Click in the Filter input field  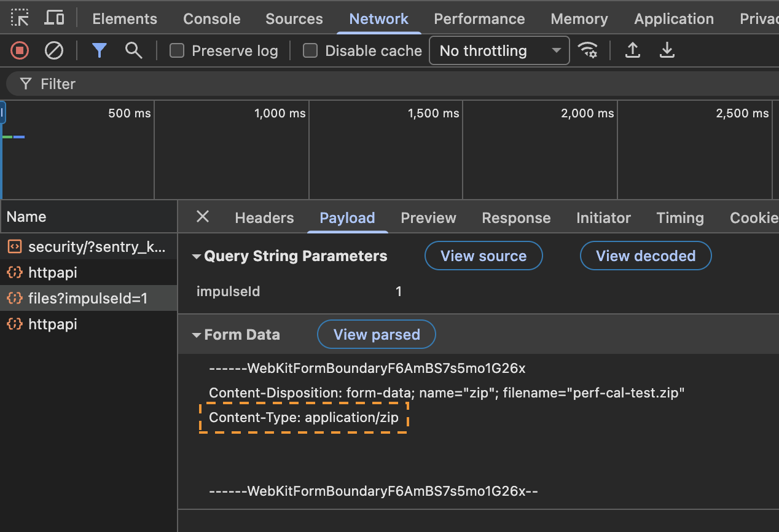tap(369, 84)
